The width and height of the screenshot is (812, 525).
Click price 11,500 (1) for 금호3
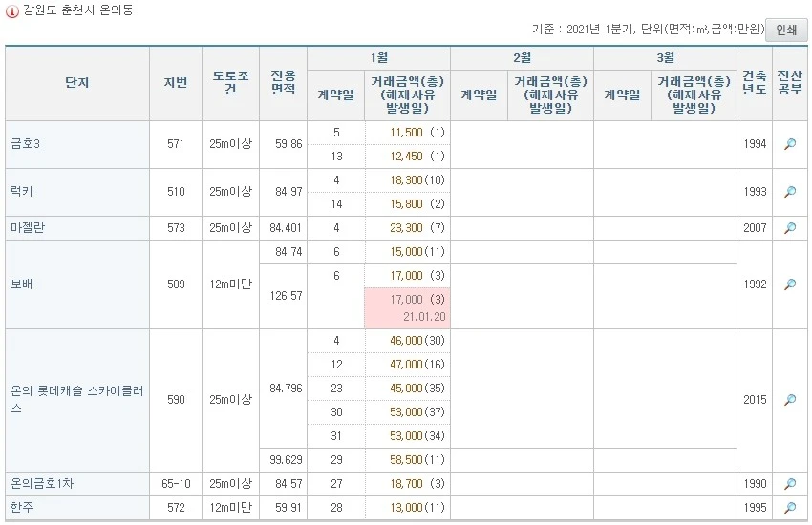tap(417, 133)
